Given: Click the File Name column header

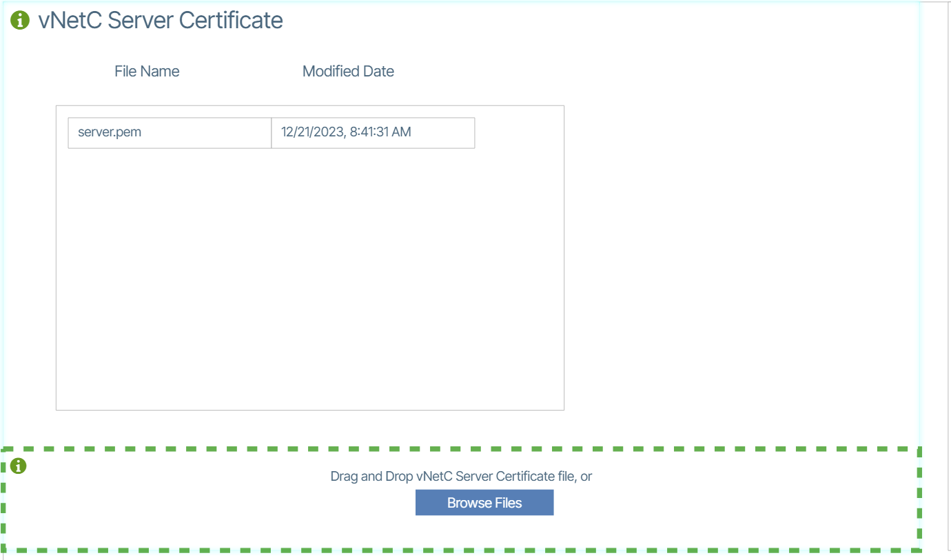Looking at the screenshot, I should pyautogui.click(x=147, y=72).
